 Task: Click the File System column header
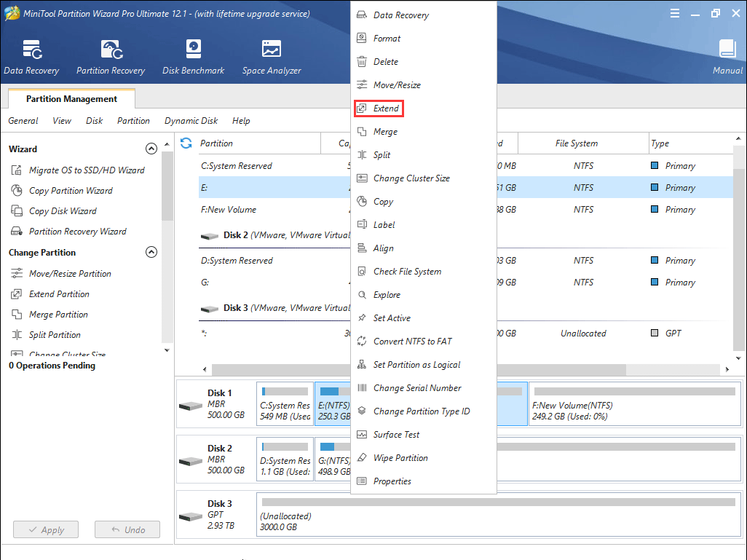(x=583, y=143)
